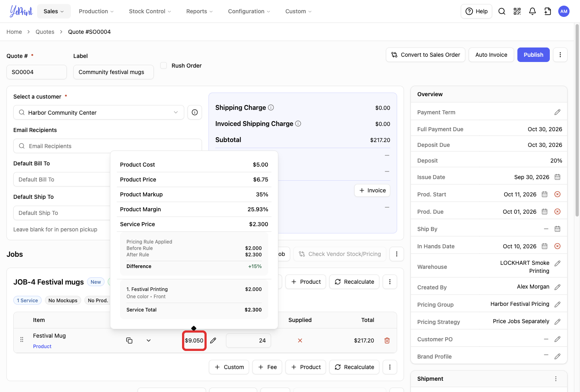Toggle the Rush Order checkbox

click(x=164, y=65)
